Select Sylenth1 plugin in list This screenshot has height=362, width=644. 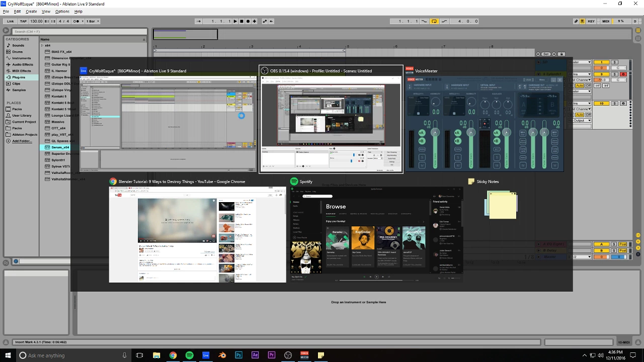coord(58,160)
